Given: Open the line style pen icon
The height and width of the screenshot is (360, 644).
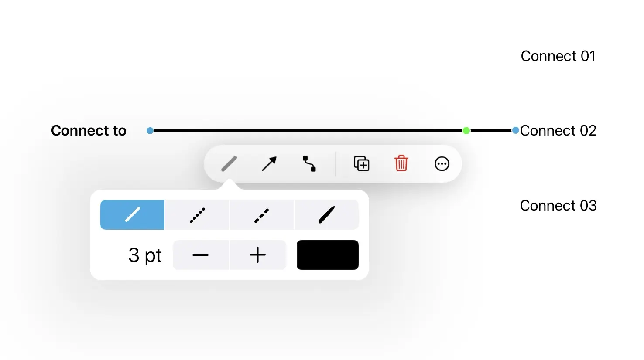Looking at the screenshot, I should coord(229,164).
